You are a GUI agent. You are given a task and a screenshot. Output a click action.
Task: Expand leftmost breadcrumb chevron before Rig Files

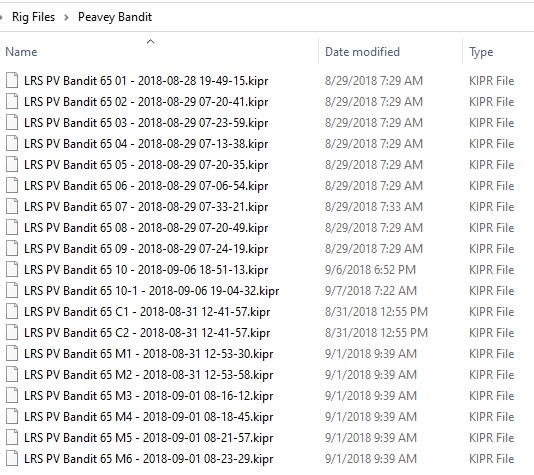(x=1, y=17)
